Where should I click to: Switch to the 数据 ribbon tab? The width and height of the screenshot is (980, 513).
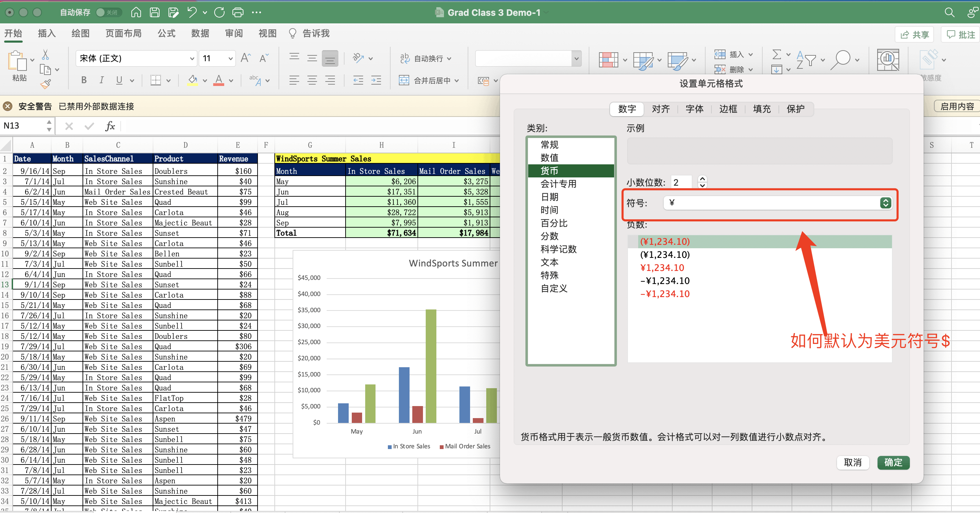tap(200, 33)
